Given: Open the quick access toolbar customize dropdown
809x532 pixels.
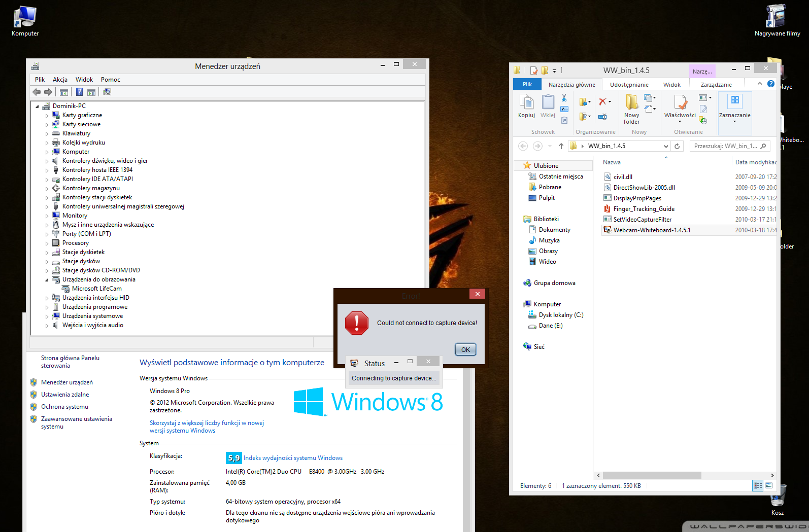Looking at the screenshot, I should pos(554,71).
